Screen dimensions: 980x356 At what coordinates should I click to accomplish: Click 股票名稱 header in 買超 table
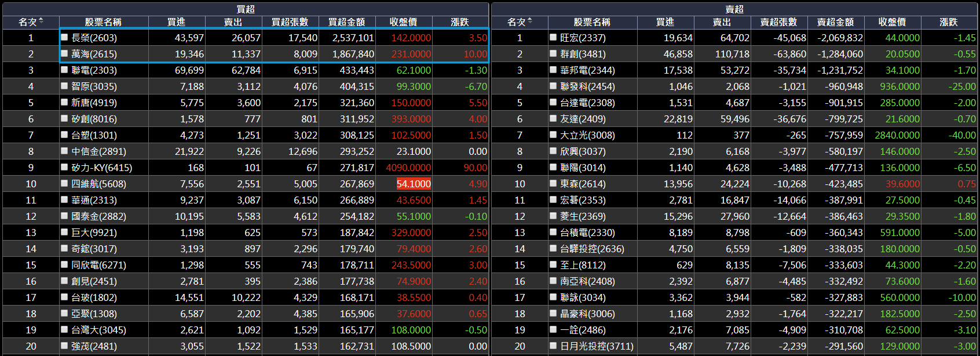[x=103, y=22]
